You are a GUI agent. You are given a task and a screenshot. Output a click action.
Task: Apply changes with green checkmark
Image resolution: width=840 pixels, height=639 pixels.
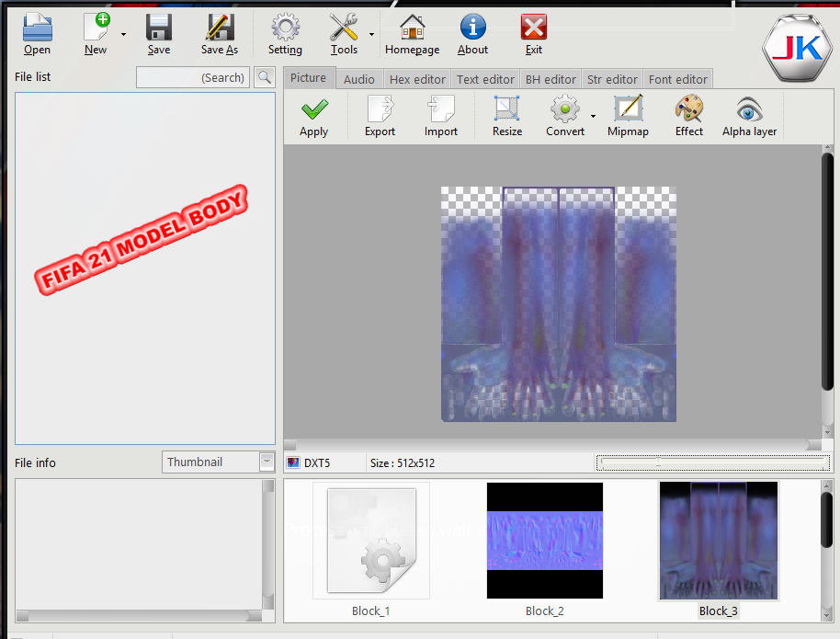314,109
